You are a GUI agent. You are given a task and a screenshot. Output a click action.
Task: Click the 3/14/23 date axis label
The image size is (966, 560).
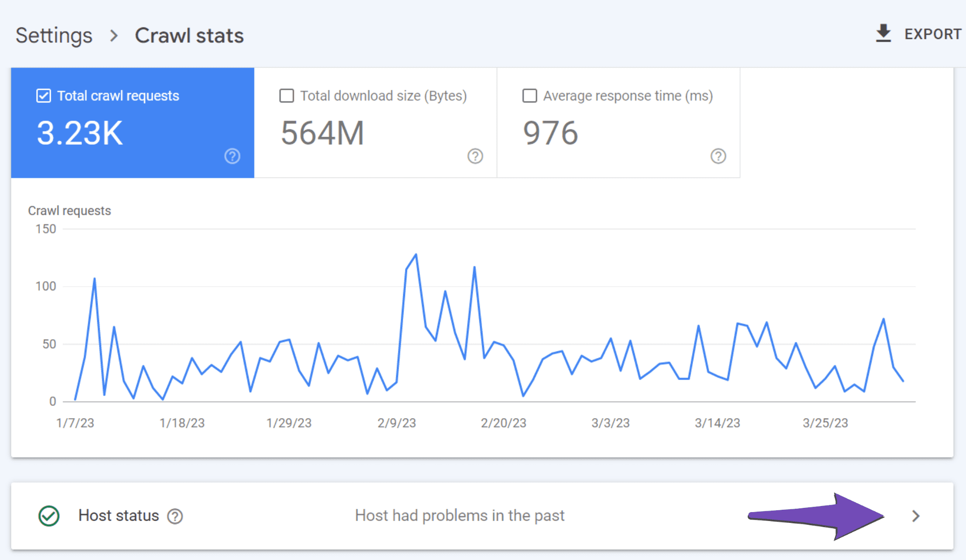(717, 423)
